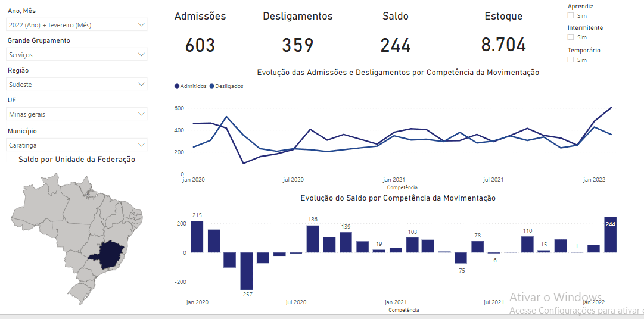
Task: Click the jan 2020 bar labeled 215
Action: (x=197, y=236)
